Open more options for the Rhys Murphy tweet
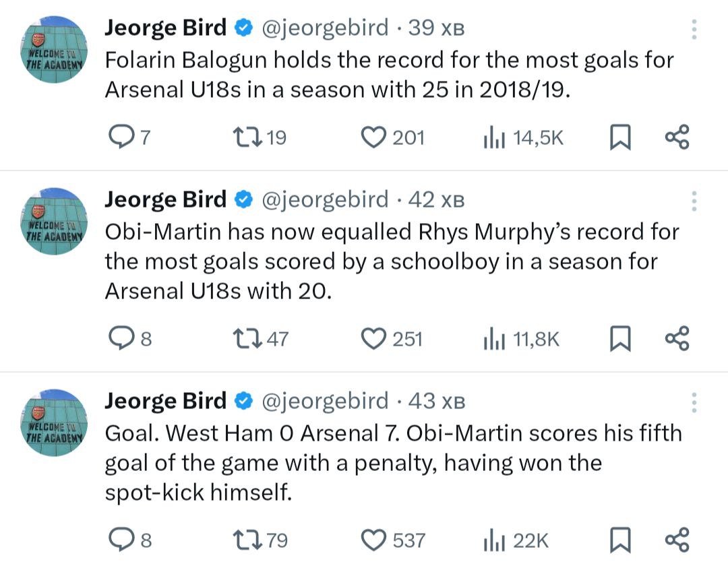This screenshot has width=728, height=568. pos(694,201)
